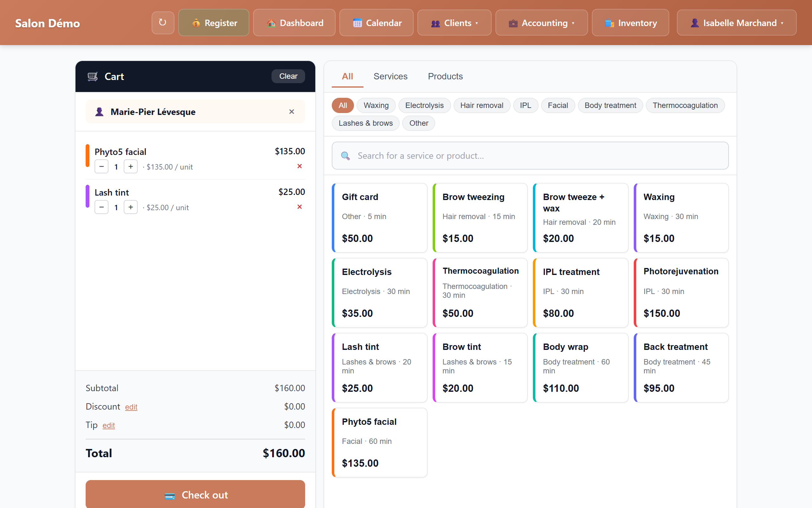Switch to the Products tab
Viewport: 812px width, 508px height.
(x=445, y=76)
